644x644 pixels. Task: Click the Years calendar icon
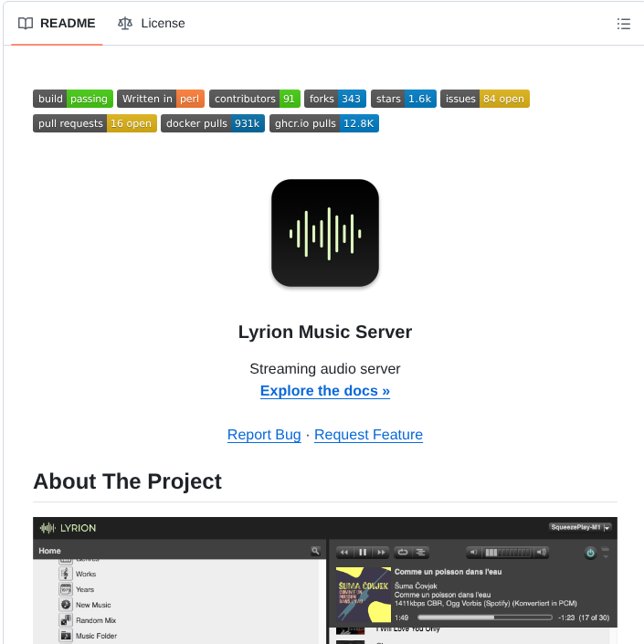(x=66, y=589)
